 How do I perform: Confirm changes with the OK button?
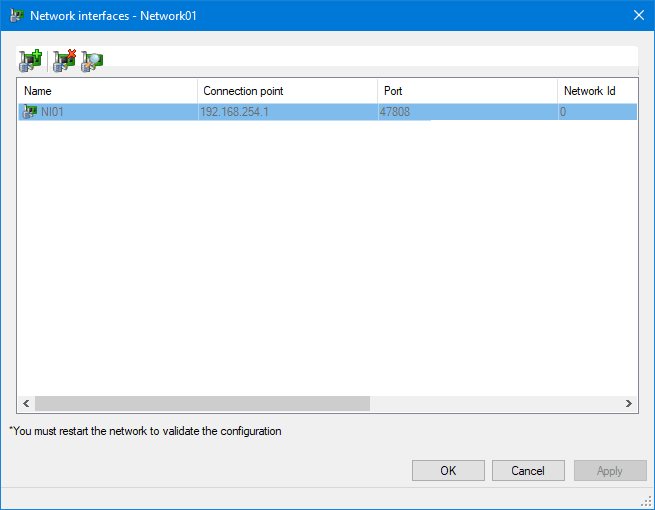point(448,471)
